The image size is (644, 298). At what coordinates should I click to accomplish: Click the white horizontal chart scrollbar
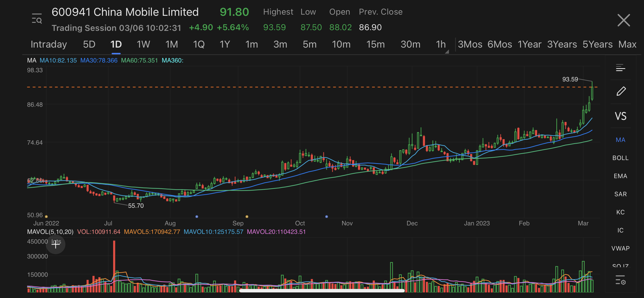pyautogui.click(x=322, y=291)
